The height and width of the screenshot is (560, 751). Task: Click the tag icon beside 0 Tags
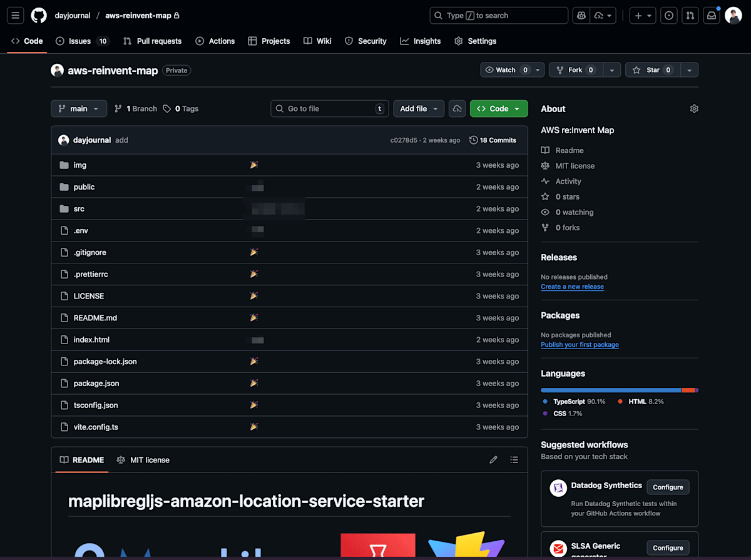coord(166,109)
